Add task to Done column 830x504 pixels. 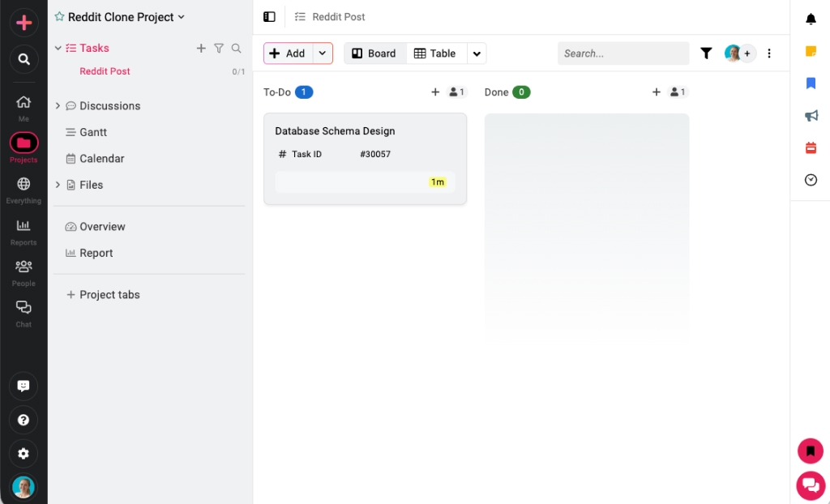point(656,92)
